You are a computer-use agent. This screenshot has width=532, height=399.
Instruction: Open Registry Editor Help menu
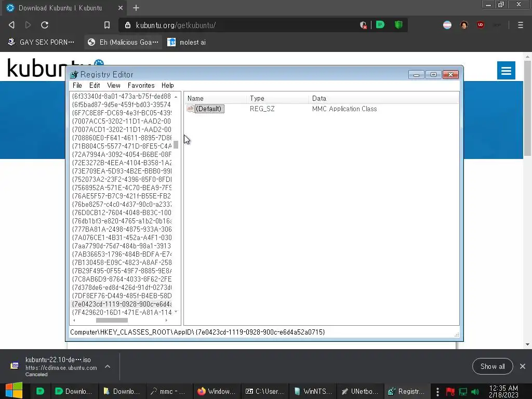[167, 86]
